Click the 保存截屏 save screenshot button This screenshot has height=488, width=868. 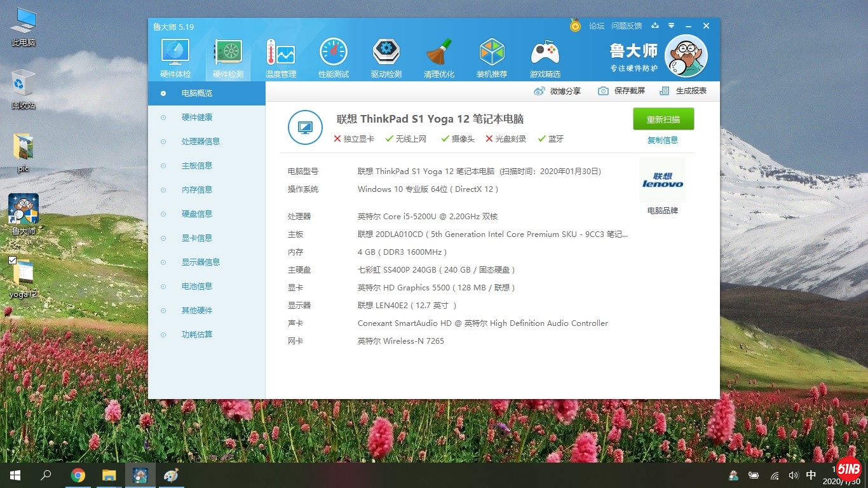[x=621, y=91]
